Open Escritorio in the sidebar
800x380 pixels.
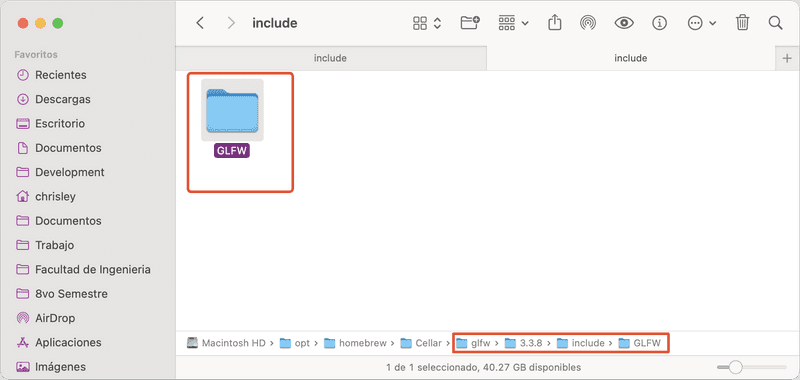pos(60,123)
